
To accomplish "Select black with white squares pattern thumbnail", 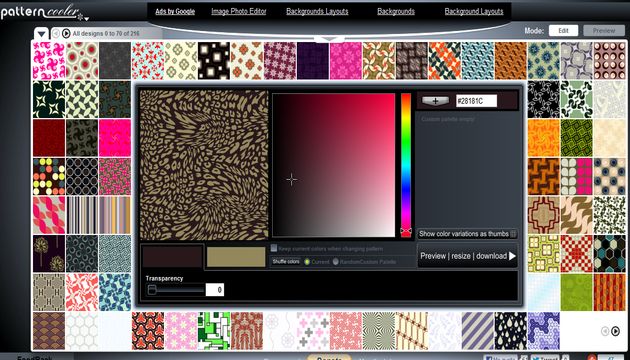I will click(x=214, y=61).
